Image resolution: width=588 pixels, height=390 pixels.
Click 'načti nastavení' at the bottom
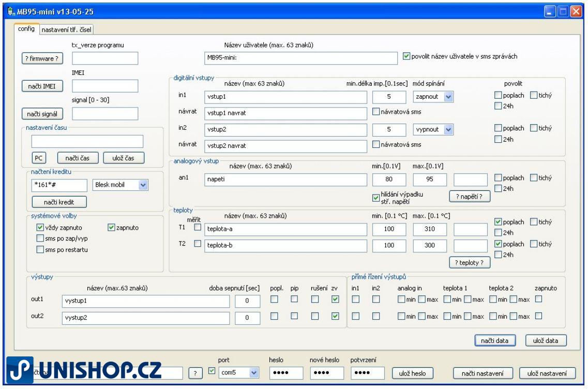tap(483, 373)
